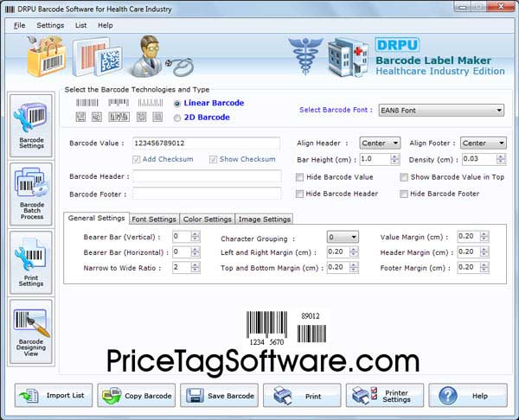Click the Barcode Footer input field

207,194
